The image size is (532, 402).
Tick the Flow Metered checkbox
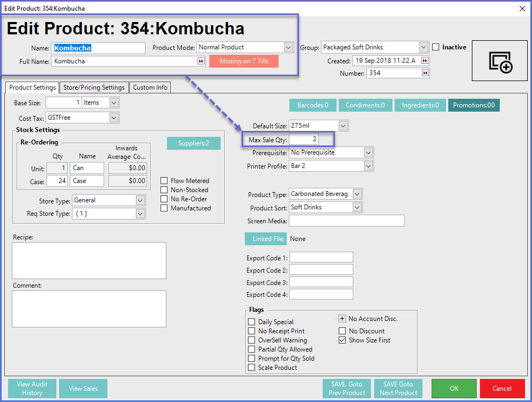point(165,181)
